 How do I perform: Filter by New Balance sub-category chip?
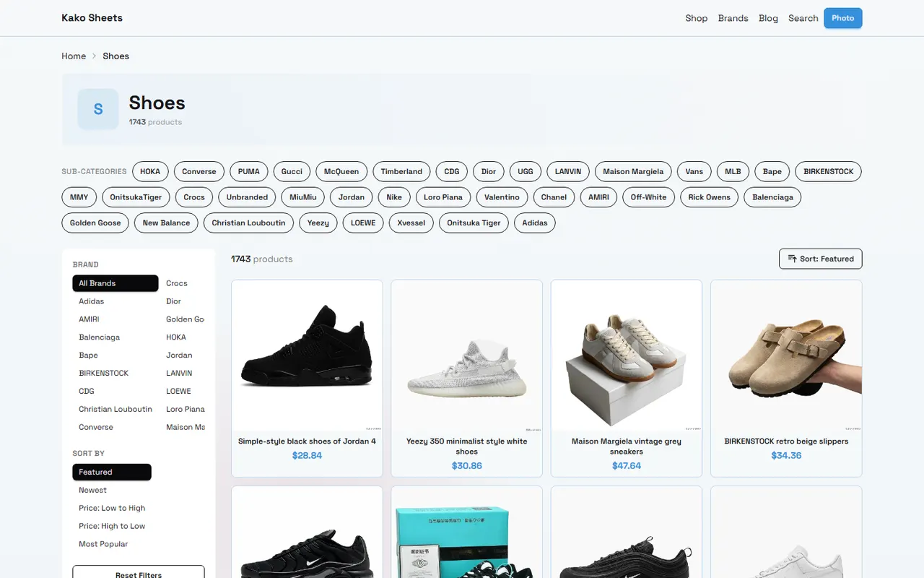(166, 223)
